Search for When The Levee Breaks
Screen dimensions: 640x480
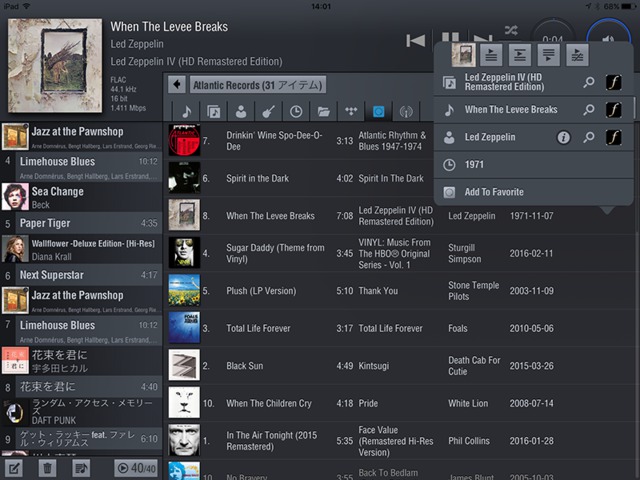tap(589, 109)
